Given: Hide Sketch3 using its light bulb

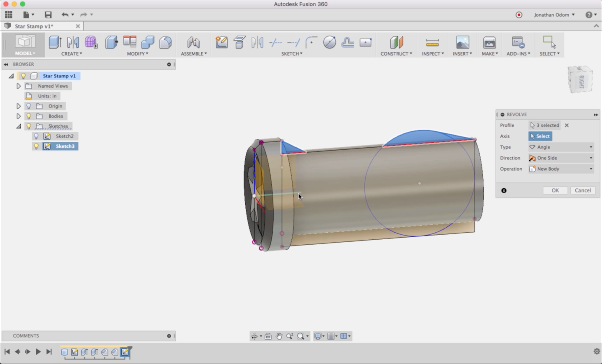Looking at the screenshot, I should [x=36, y=146].
